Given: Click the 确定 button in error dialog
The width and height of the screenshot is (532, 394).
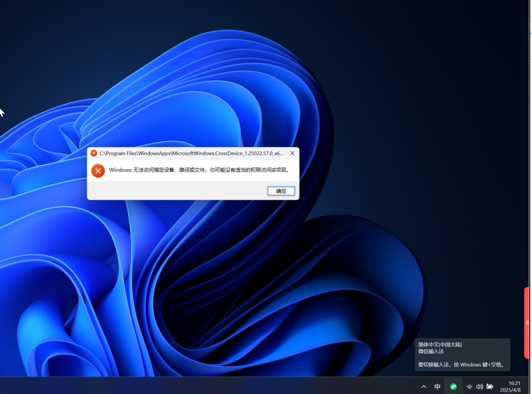Looking at the screenshot, I should pos(281,191).
